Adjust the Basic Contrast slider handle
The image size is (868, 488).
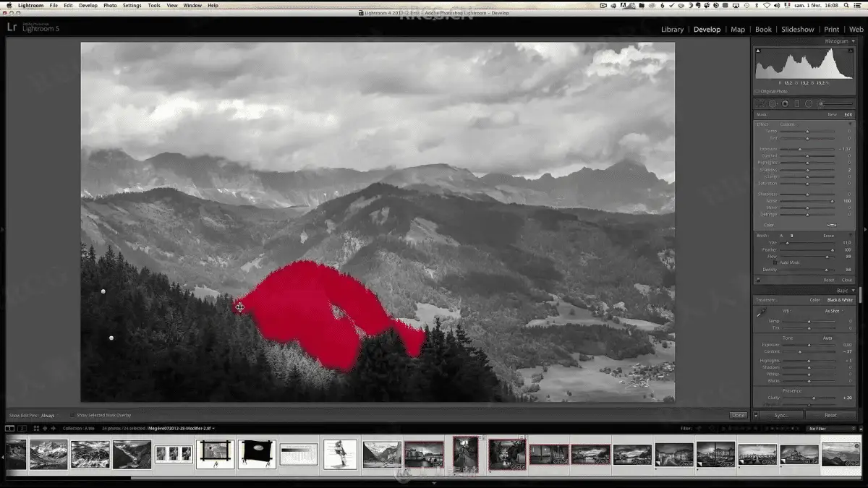(800, 352)
